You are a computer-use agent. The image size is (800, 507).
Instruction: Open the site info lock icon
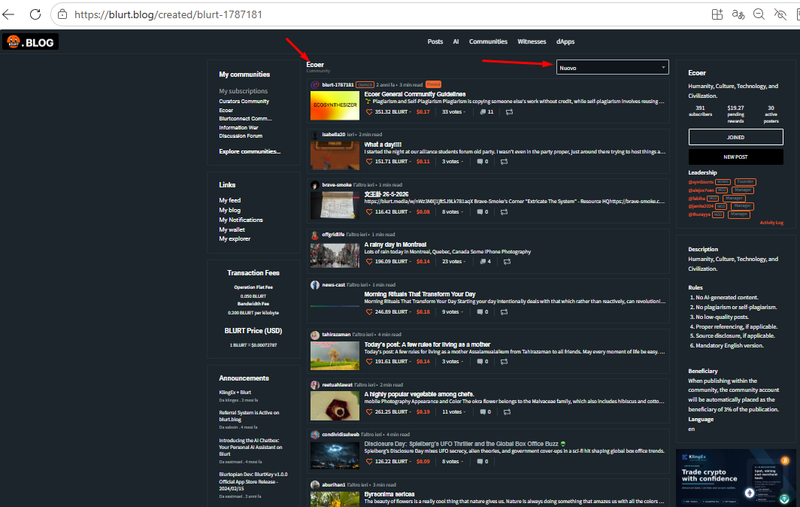coord(62,14)
